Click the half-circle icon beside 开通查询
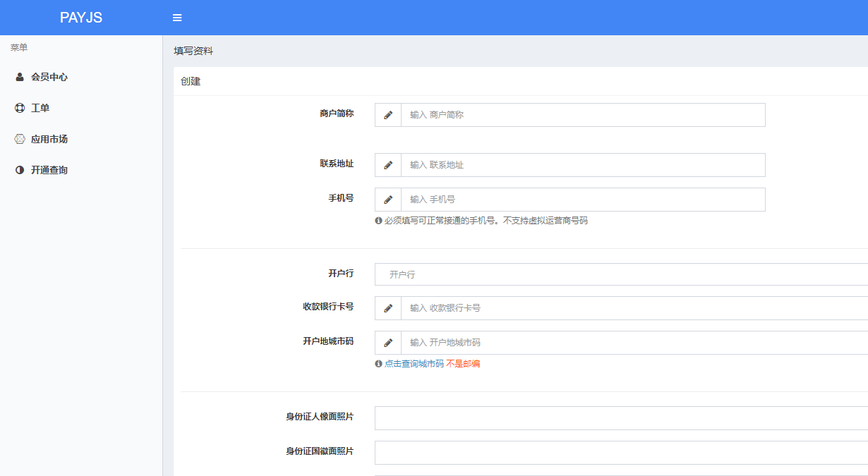The image size is (868, 476). [20, 170]
